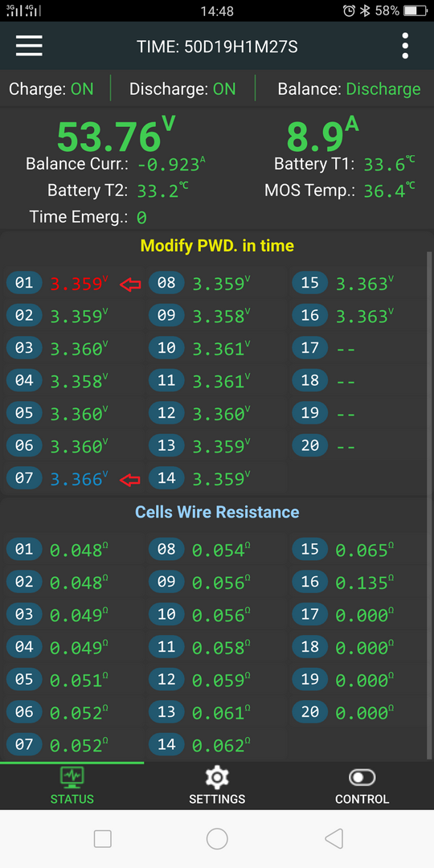Tap the Cells Wire Resistance header
The height and width of the screenshot is (868, 434).
pyautogui.click(x=217, y=512)
